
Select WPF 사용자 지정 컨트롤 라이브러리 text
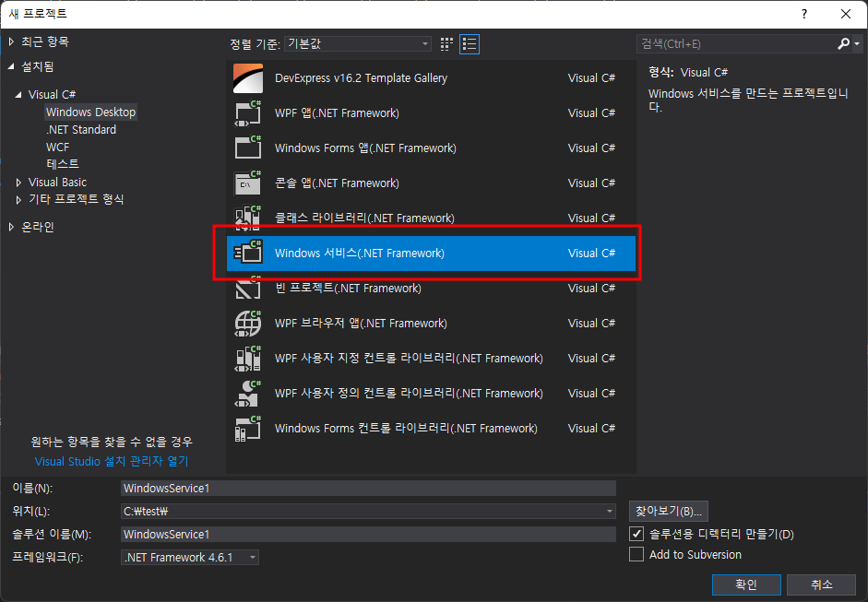point(409,358)
